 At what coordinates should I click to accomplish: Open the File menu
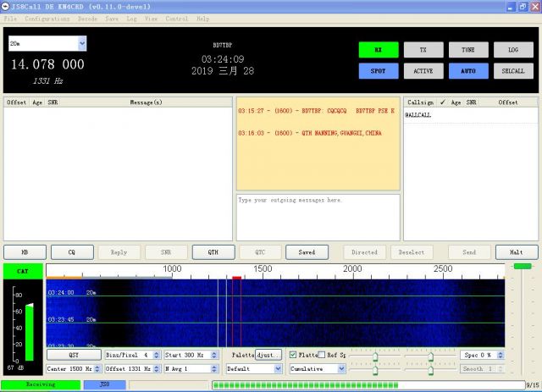tap(10, 19)
